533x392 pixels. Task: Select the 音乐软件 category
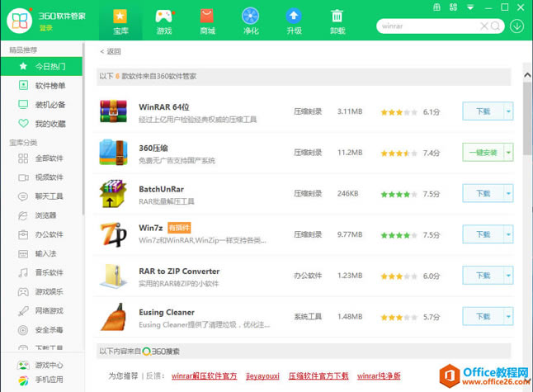coord(41,272)
